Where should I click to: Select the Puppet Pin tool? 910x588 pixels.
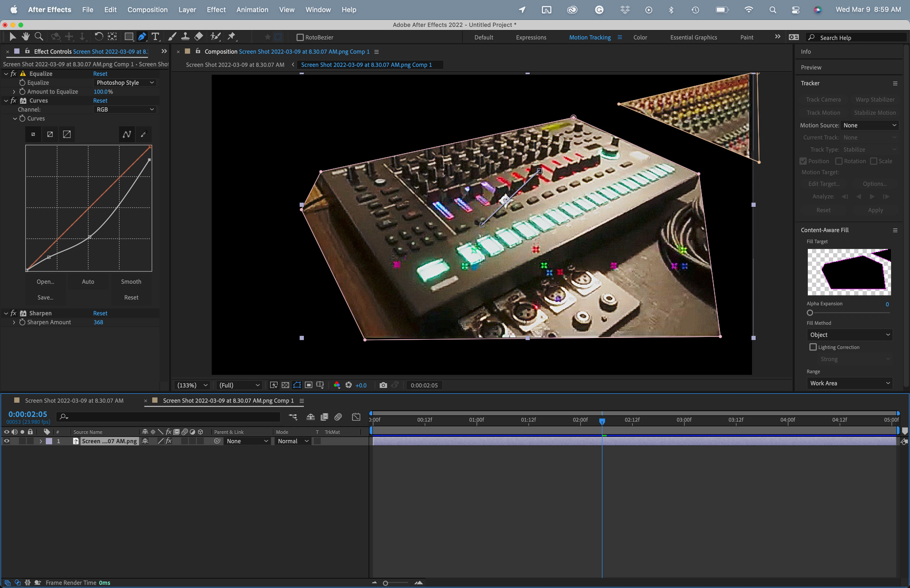231,37
